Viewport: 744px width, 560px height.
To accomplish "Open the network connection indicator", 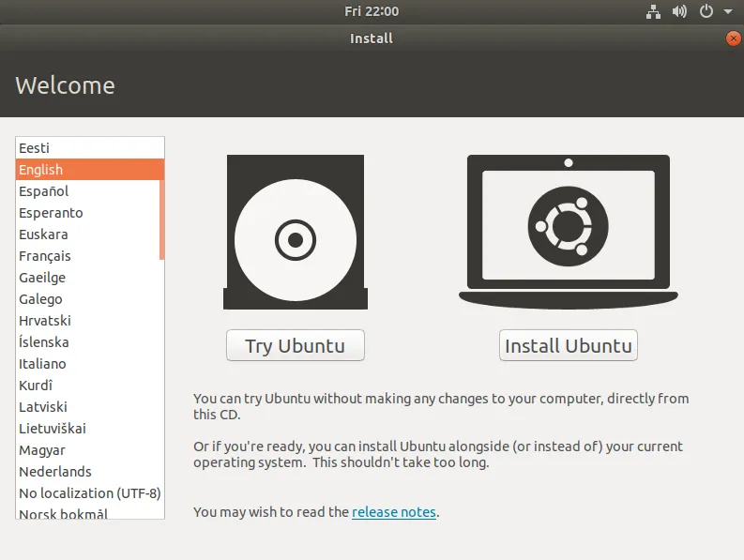I will [x=653, y=11].
